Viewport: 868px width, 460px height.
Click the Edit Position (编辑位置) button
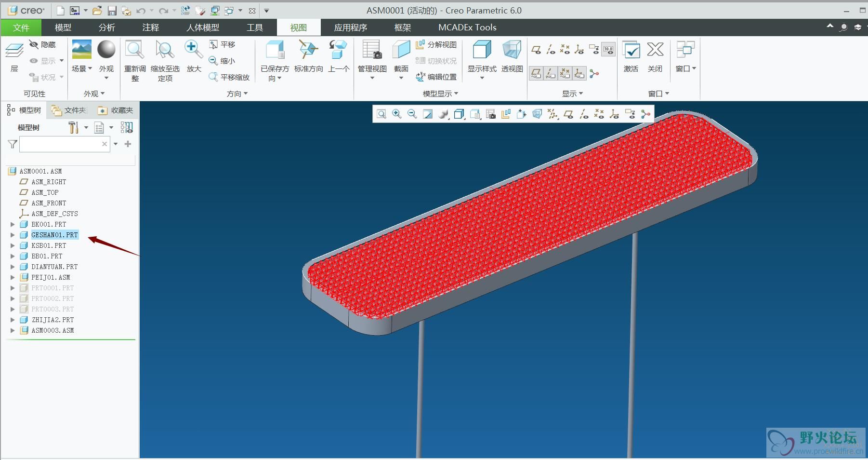(x=436, y=77)
